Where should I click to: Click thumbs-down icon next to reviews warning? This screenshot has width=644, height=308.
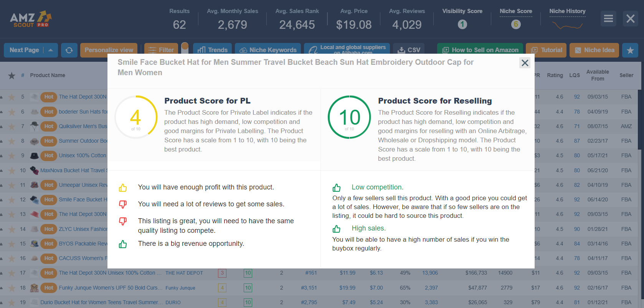(123, 204)
